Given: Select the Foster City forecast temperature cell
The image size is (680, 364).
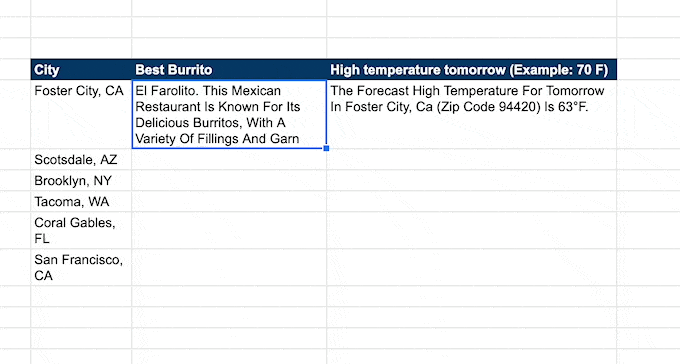Looking at the screenshot, I should (471, 114).
